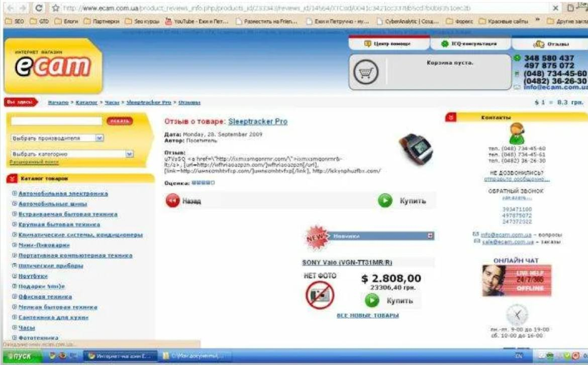
Task: Collapse the Новинки panel toggle
Action: click(430, 235)
